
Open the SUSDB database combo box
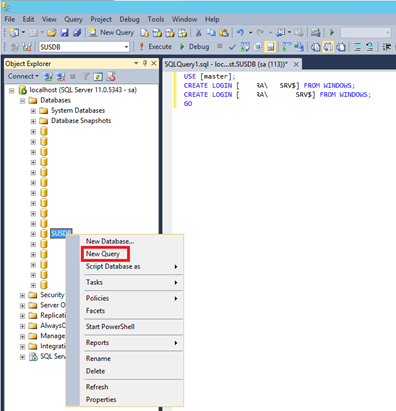click(84, 47)
